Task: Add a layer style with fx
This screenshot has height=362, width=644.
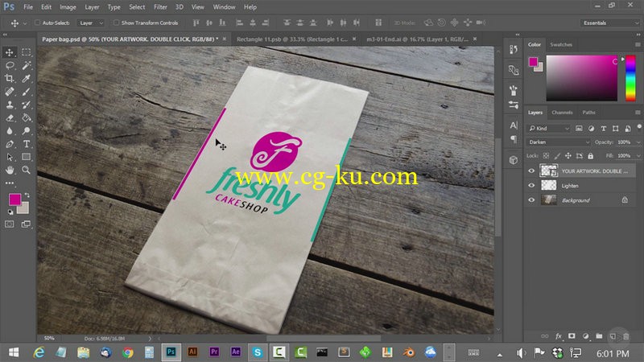Action: point(559,336)
